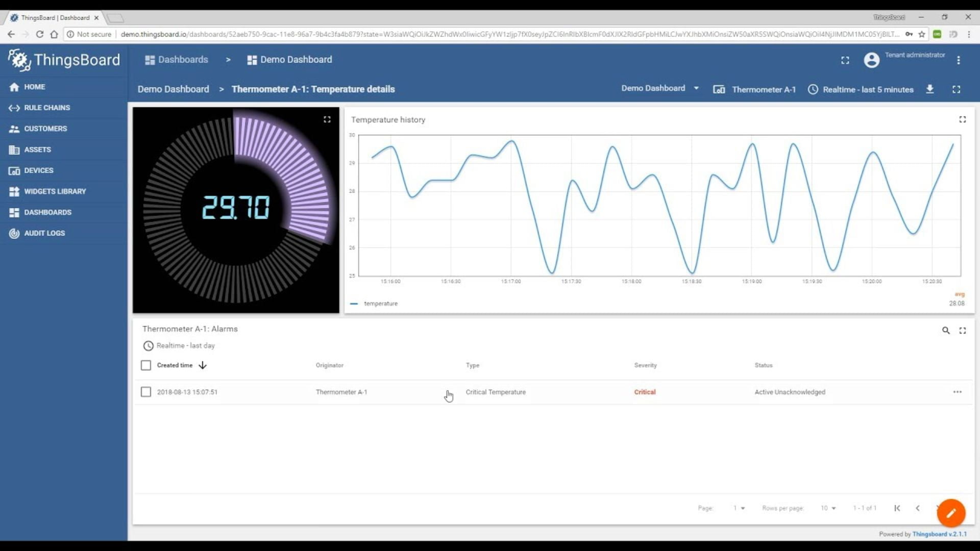This screenshot has height=551, width=980.
Task: Toggle realtime last 5 minutes selector
Action: click(x=862, y=89)
